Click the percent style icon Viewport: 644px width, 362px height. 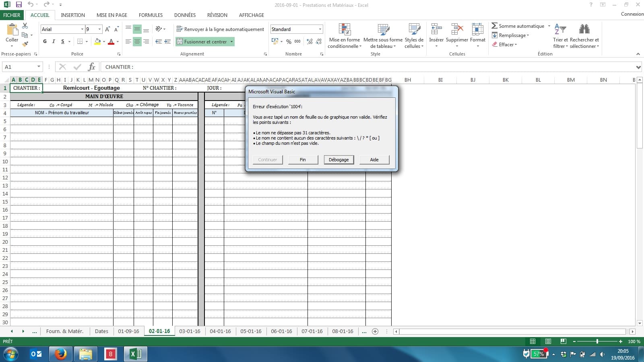(289, 41)
